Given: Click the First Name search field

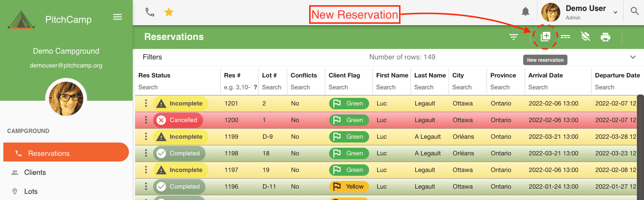Looking at the screenshot, I should 391,87.
